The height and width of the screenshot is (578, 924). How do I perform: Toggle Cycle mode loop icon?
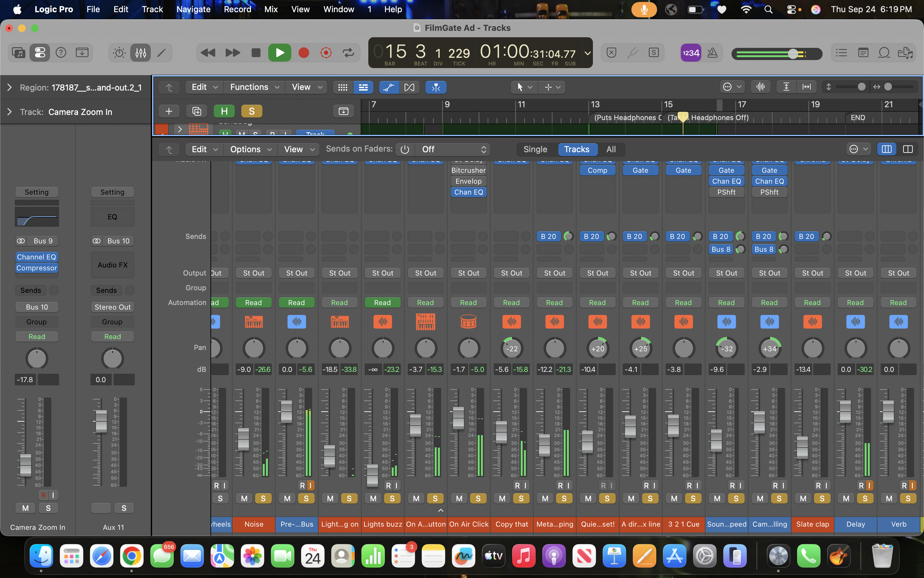348,53
